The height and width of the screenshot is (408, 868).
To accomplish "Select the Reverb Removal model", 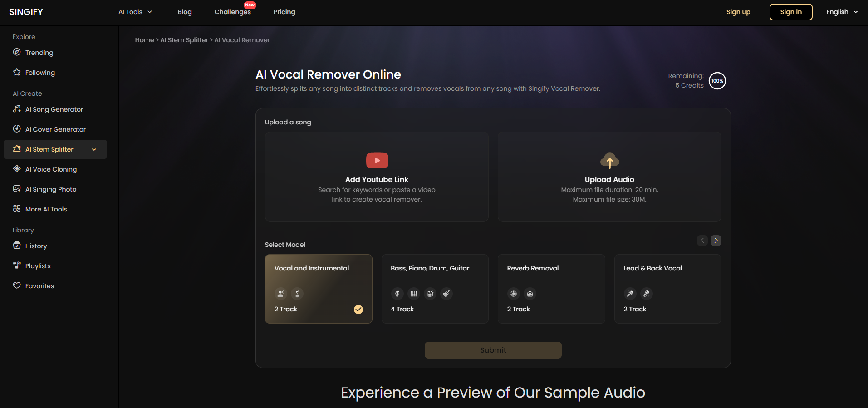I will tap(551, 289).
